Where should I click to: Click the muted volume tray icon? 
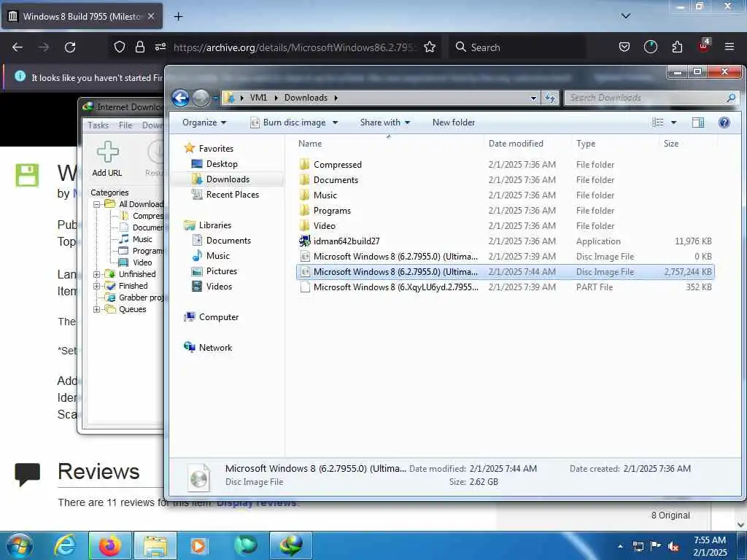point(673,546)
